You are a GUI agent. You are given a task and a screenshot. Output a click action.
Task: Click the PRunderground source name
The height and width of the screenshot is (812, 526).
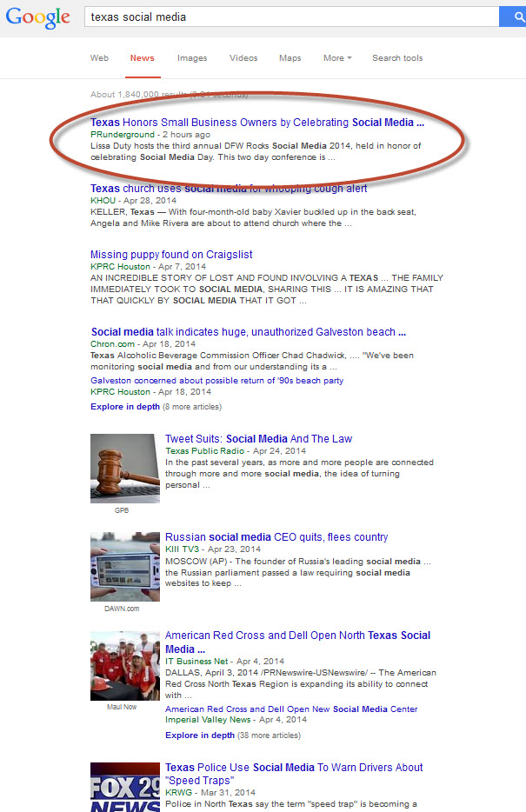(123, 135)
